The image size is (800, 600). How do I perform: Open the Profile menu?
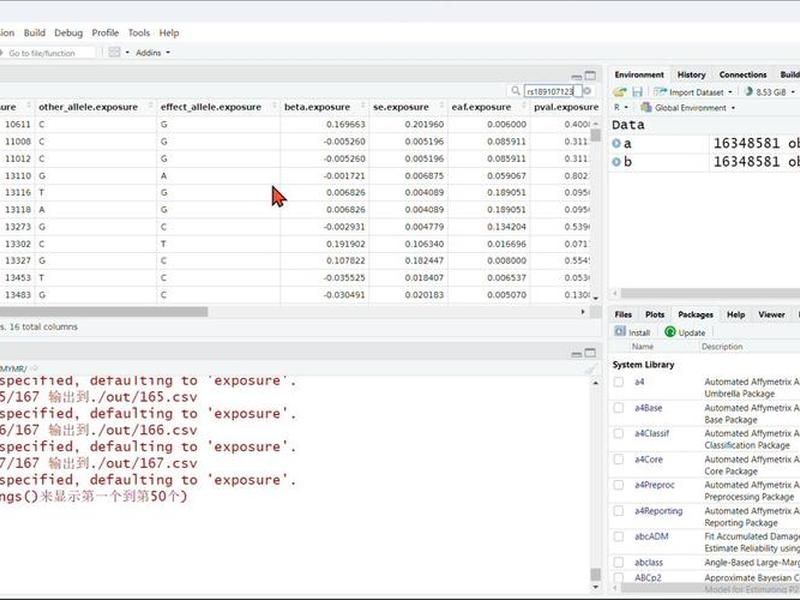coord(105,33)
